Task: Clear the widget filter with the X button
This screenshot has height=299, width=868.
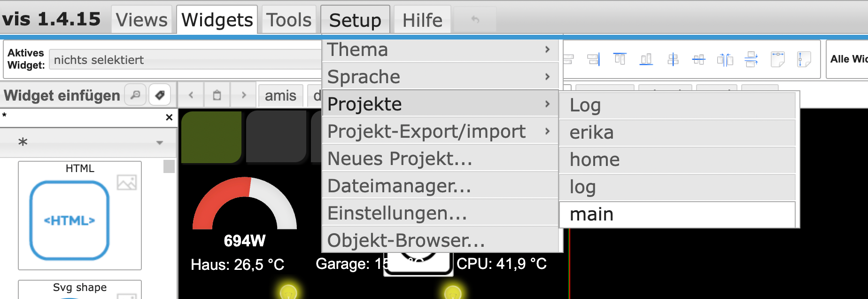Action: click(x=169, y=118)
